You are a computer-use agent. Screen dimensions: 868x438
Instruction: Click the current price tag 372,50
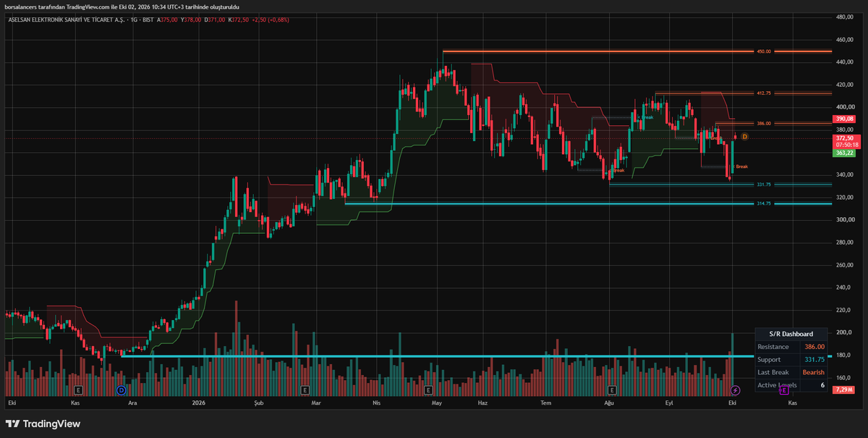click(844, 138)
